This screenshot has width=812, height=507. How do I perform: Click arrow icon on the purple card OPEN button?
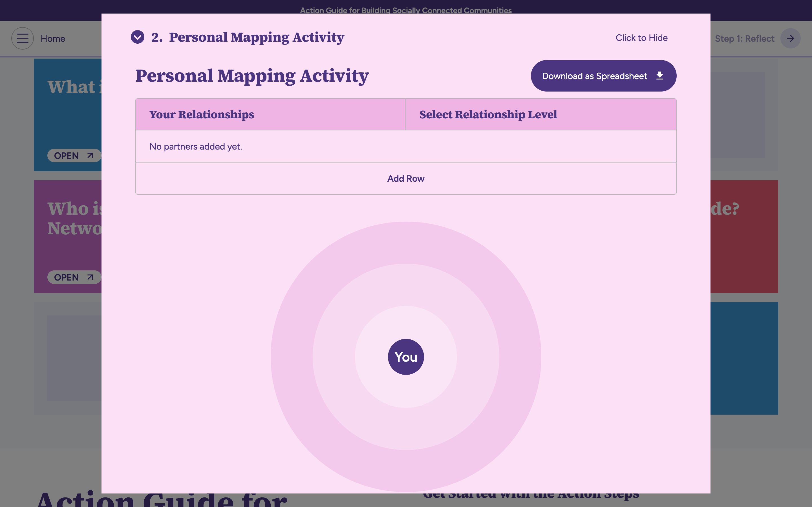(90, 277)
